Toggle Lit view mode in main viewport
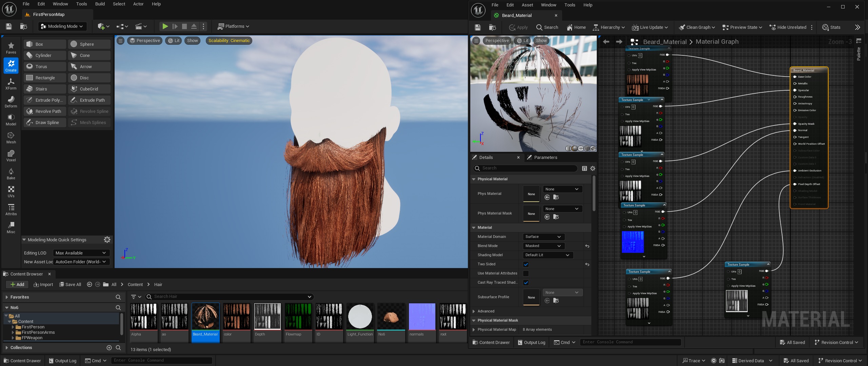The height and width of the screenshot is (366, 868). [x=174, y=40]
